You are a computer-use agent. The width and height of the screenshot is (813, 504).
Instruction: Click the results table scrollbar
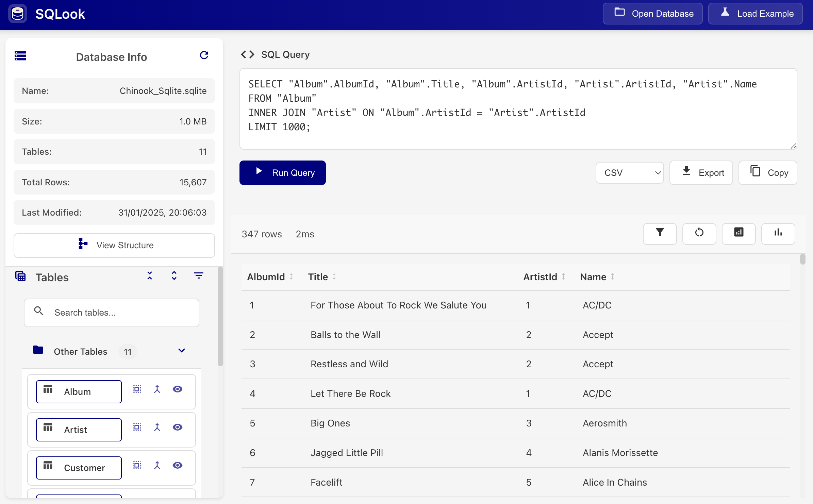coord(802,259)
